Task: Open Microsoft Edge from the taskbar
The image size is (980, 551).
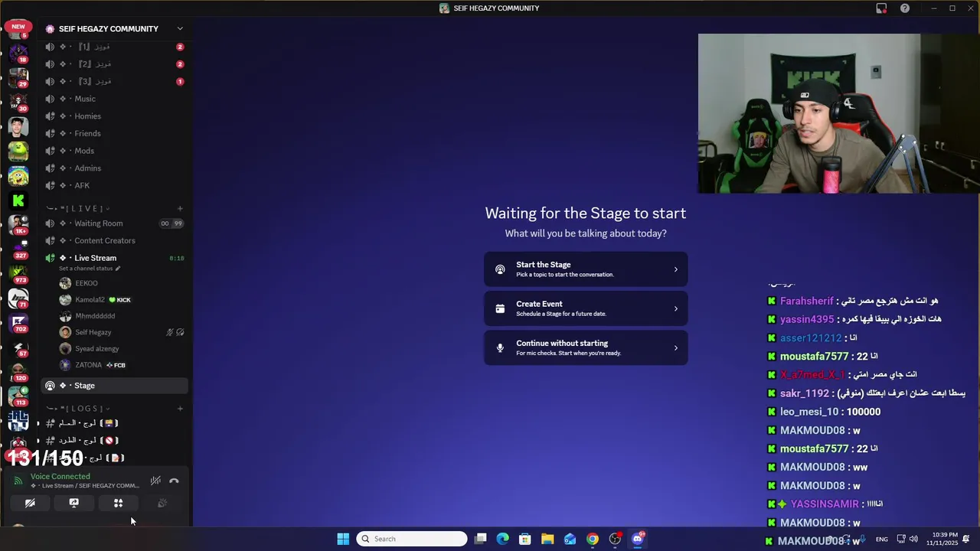Action: pos(502,539)
